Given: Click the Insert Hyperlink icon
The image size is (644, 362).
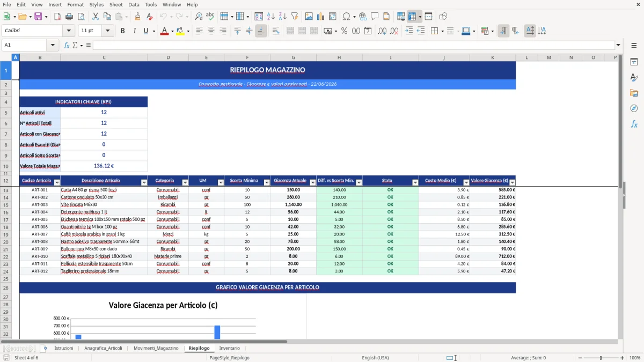Looking at the screenshot, I should (x=363, y=17).
